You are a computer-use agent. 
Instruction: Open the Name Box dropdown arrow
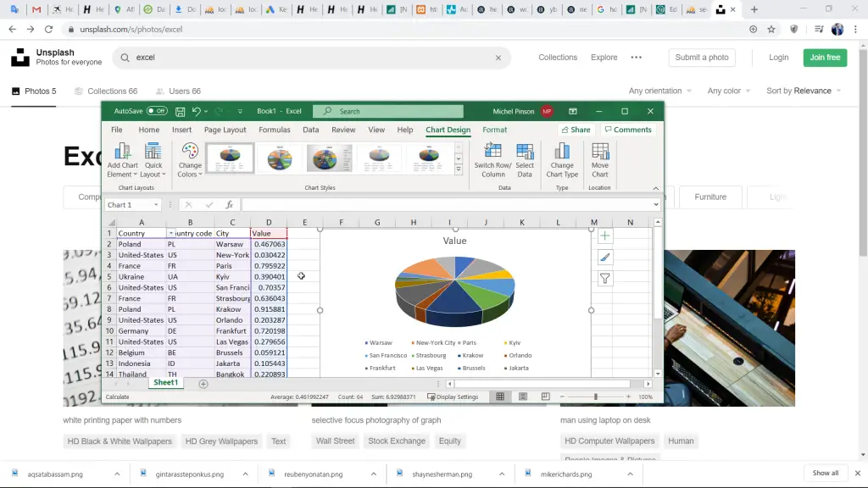(x=156, y=205)
